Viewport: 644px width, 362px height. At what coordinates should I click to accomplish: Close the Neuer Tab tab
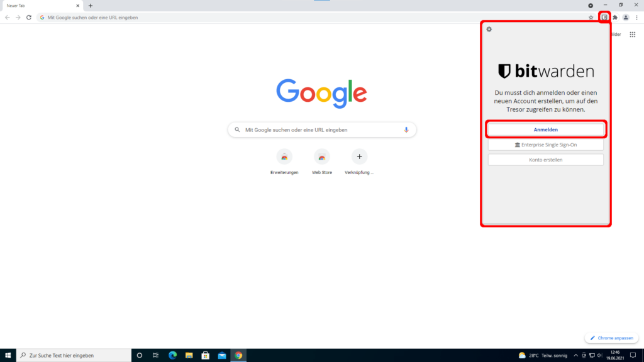click(77, 6)
